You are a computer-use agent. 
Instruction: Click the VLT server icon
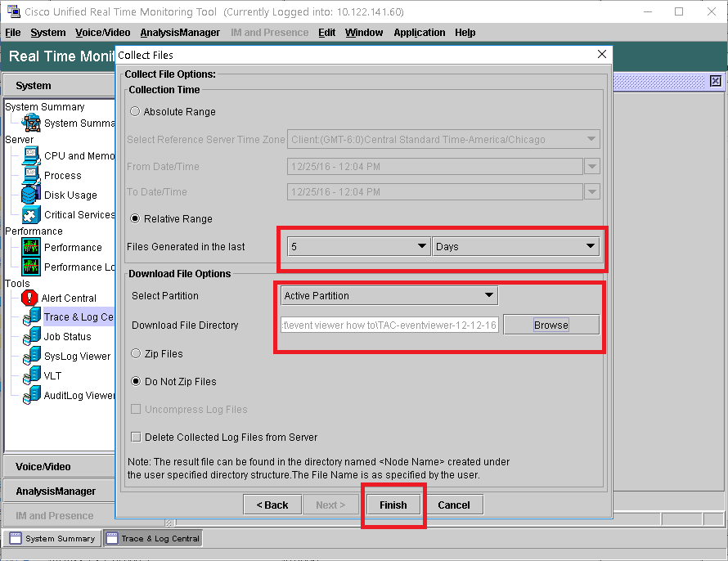(x=32, y=375)
